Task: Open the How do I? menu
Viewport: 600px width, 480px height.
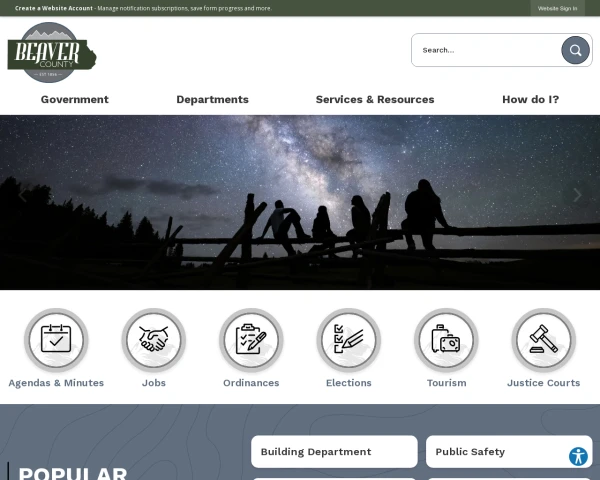Action: [531, 100]
